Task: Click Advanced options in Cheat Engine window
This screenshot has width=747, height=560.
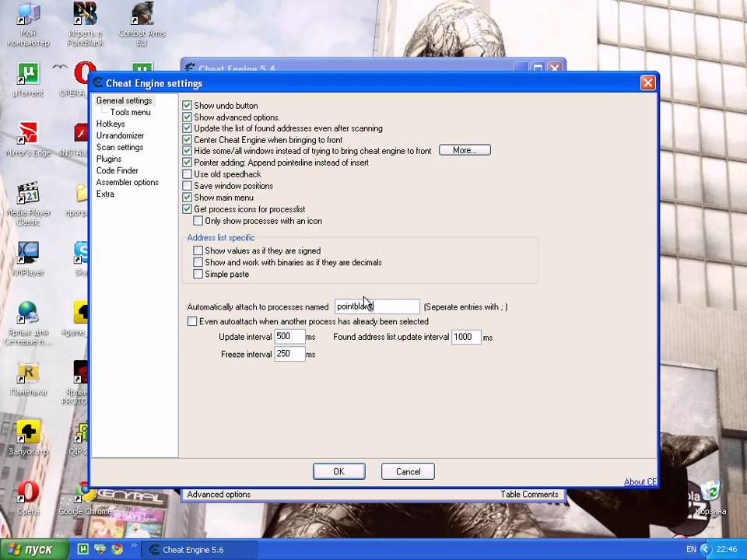Action: pyautogui.click(x=219, y=495)
